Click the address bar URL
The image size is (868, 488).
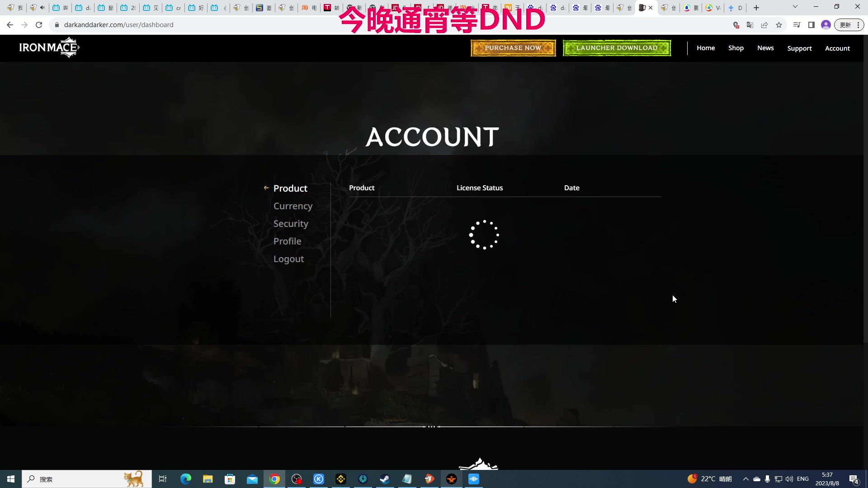118,25
